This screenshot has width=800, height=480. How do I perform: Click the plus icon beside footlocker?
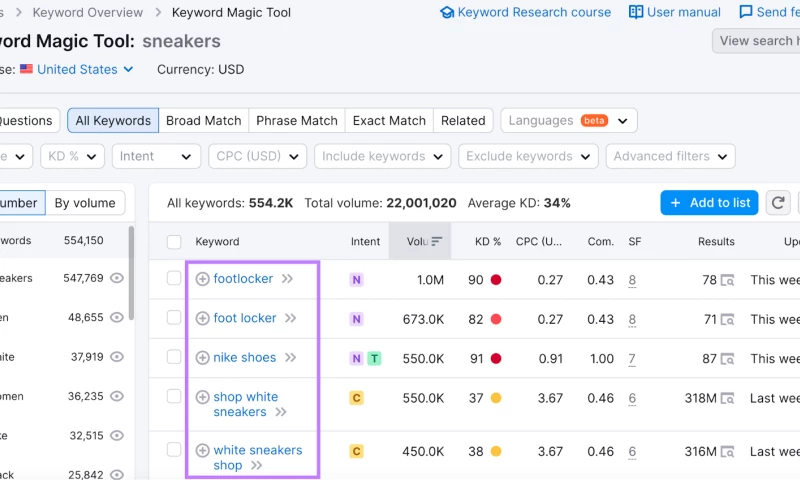point(203,279)
